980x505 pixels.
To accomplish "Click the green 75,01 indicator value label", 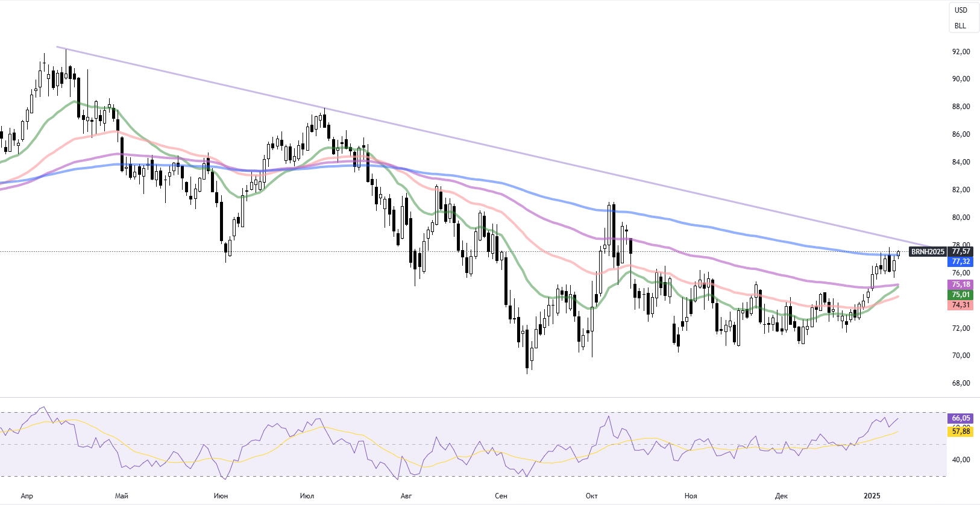I will (x=961, y=295).
